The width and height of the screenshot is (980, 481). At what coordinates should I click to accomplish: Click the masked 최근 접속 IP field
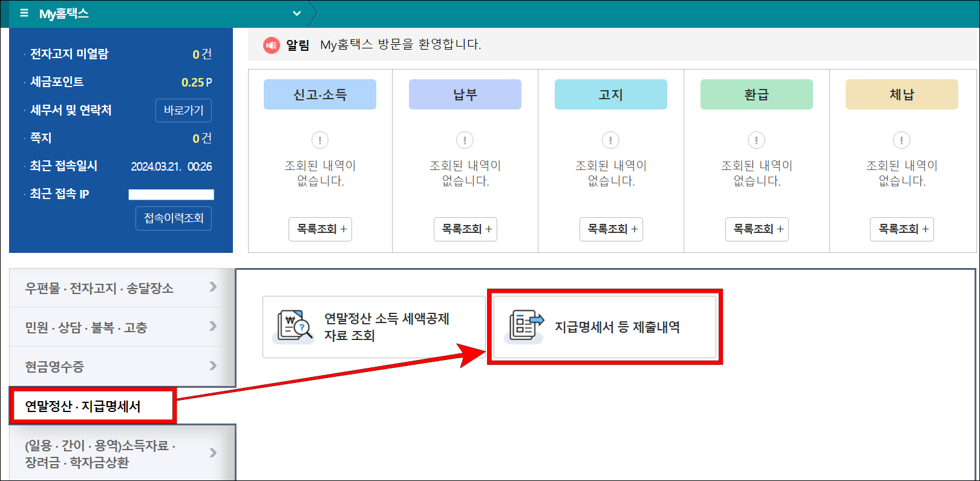171,194
